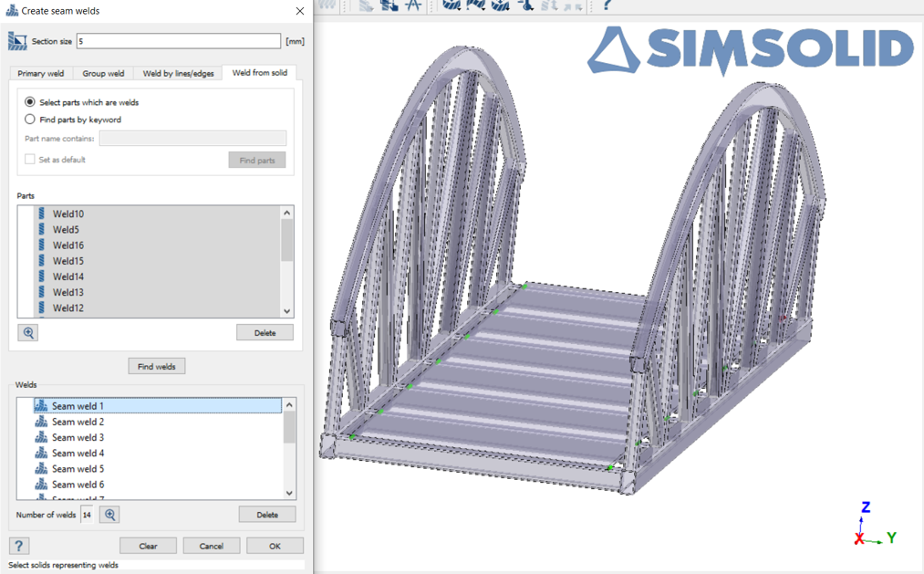The image size is (924, 574).
Task: Open the Weld by lines/edges tab
Action: 178,73
